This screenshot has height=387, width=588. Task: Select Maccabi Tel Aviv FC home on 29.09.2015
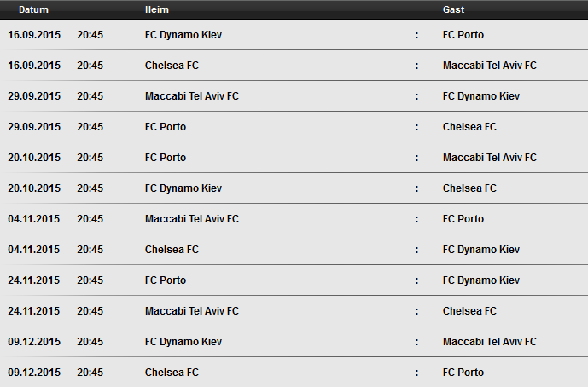coord(192,96)
